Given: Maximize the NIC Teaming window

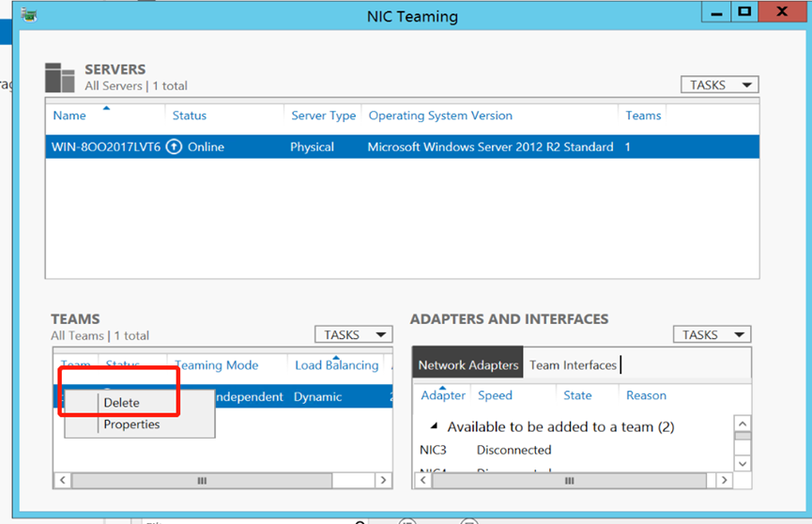Looking at the screenshot, I should (744, 12).
